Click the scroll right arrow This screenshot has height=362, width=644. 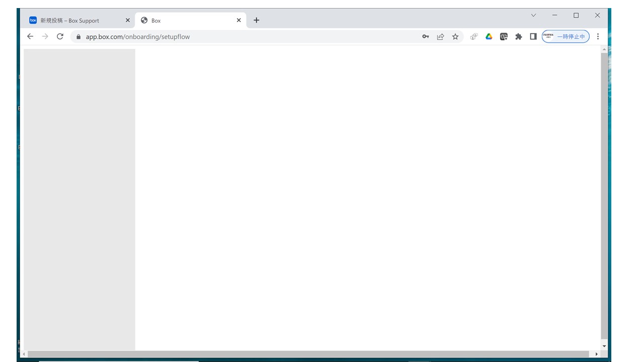597,354
